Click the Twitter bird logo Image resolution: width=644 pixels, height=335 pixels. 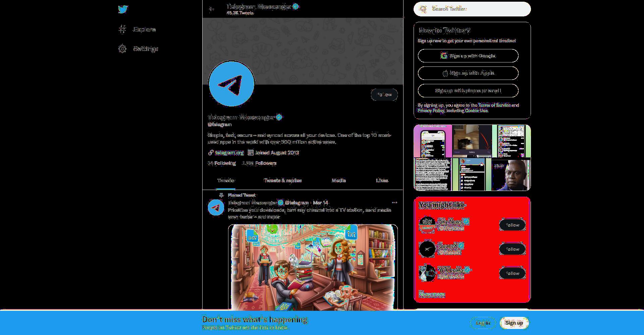pos(123,9)
